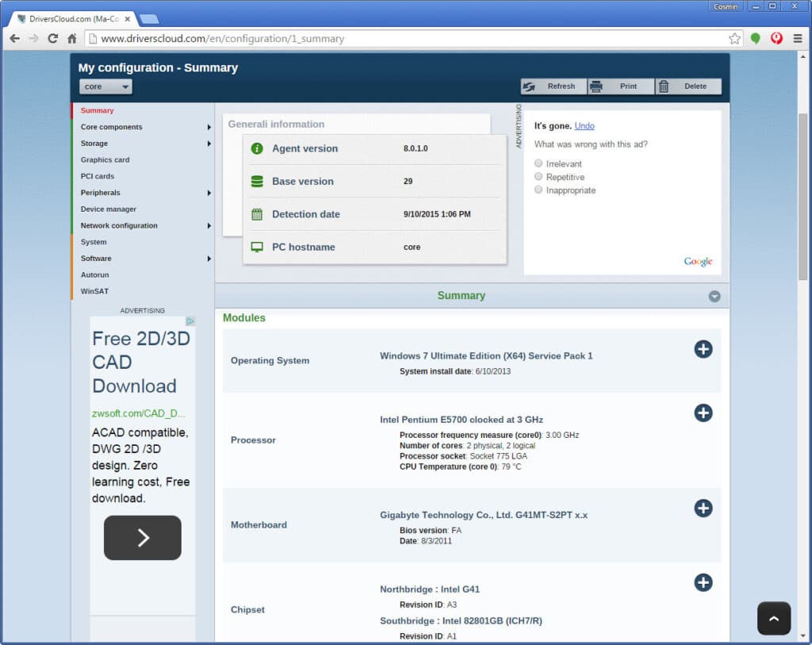Click the Print button
Viewport: 812px width, 645px height.
pyautogui.click(x=621, y=86)
